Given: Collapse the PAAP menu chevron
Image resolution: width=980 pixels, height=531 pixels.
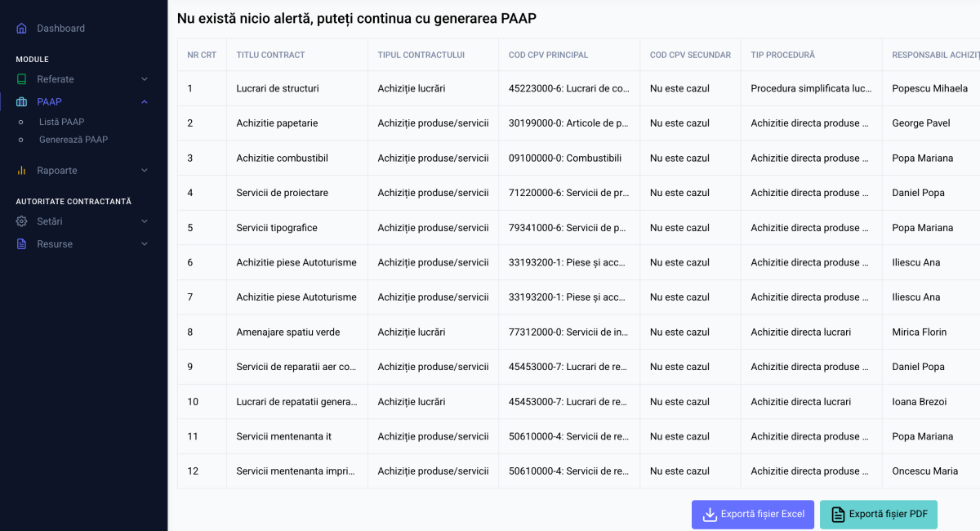Looking at the screenshot, I should click(x=145, y=102).
